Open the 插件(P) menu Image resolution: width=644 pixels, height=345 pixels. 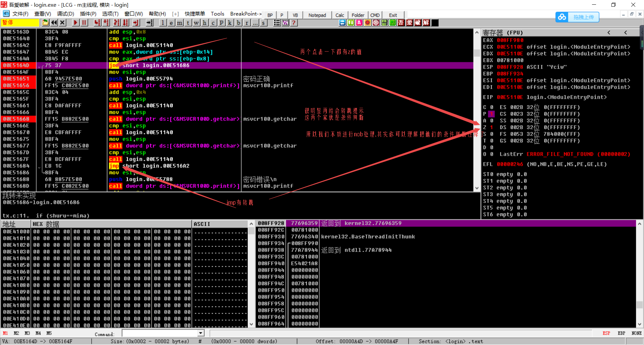click(88, 14)
